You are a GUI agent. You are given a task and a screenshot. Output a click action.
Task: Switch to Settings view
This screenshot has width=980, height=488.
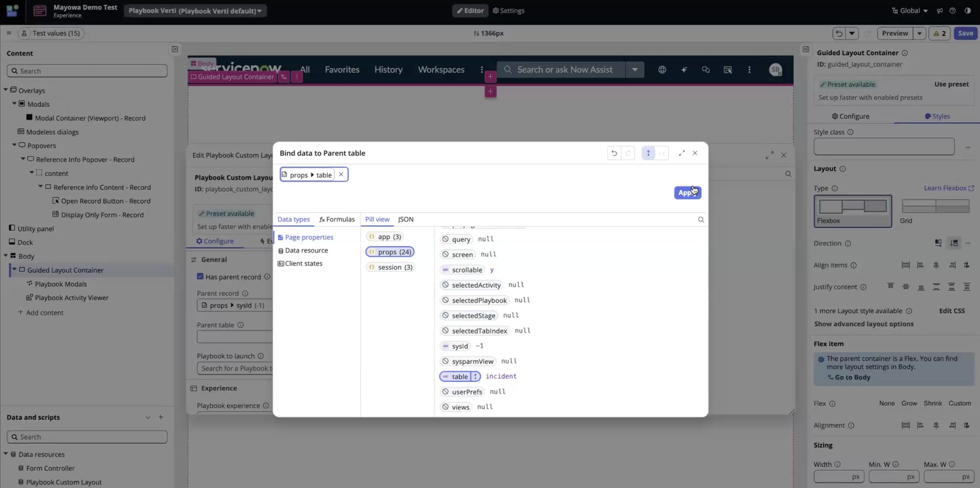[508, 10]
